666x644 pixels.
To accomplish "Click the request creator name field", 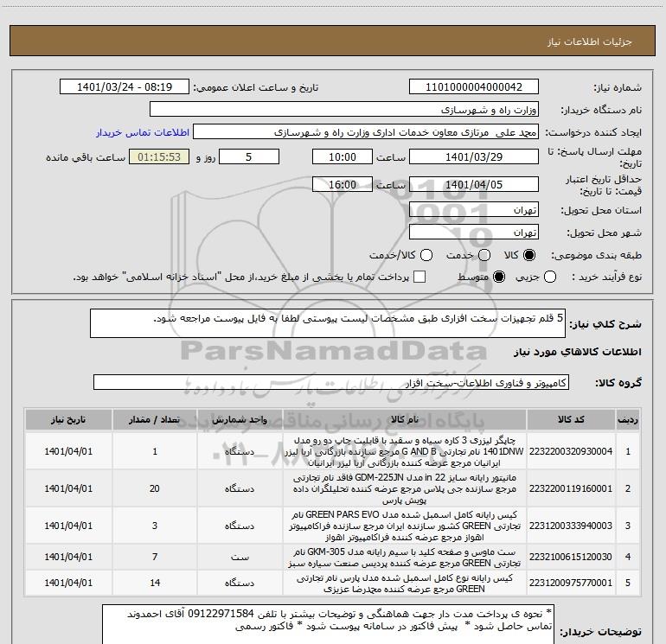I will pyautogui.click(x=366, y=132).
